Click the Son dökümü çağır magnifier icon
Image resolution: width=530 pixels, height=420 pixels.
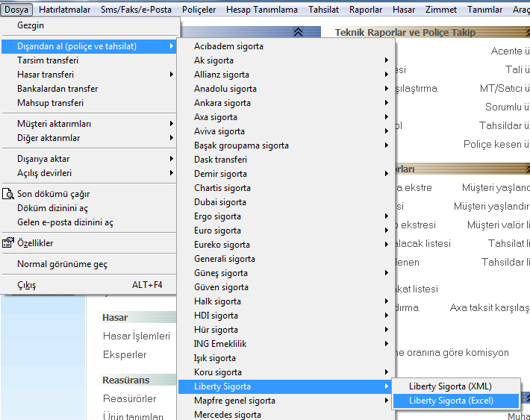pyautogui.click(x=8, y=194)
